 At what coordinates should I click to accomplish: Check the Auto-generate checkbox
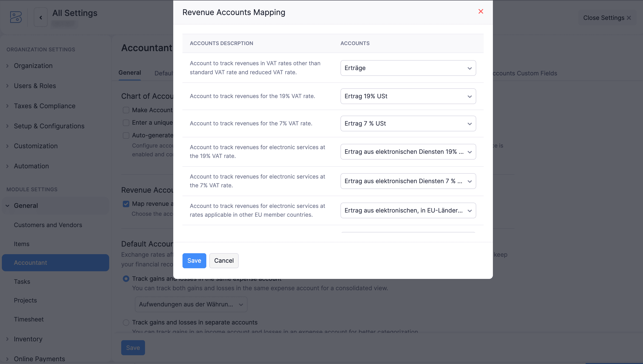126,135
